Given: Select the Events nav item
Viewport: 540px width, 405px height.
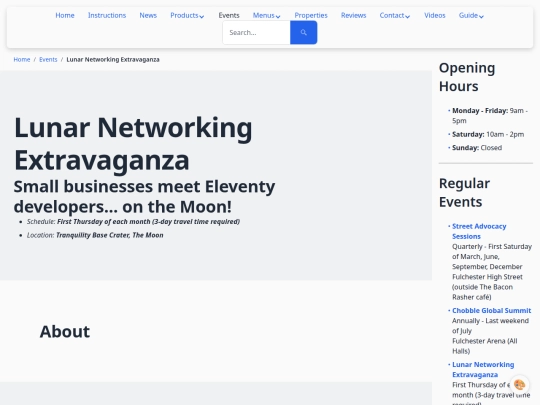Looking at the screenshot, I should click(229, 15).
